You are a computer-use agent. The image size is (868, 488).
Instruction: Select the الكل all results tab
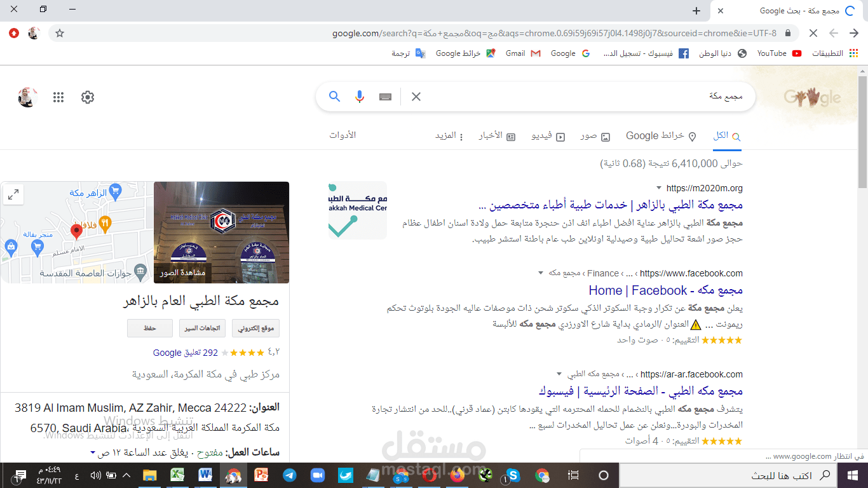pos(727,136)
